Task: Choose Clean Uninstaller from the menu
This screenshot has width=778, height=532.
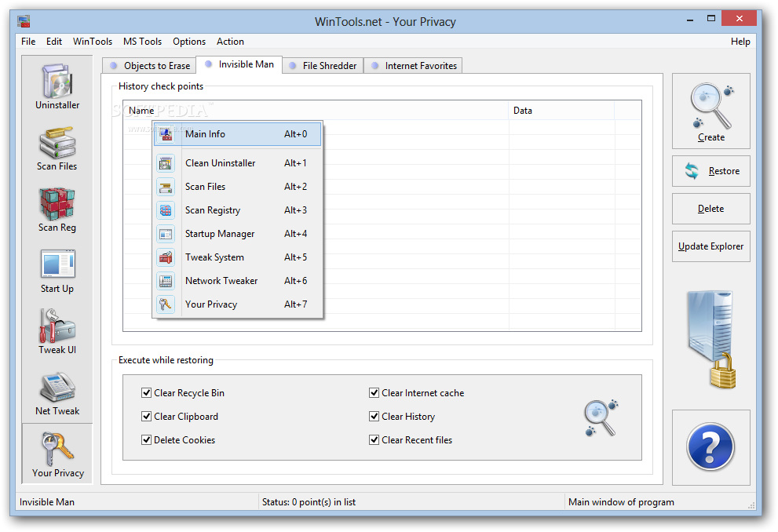Action: 238,163
